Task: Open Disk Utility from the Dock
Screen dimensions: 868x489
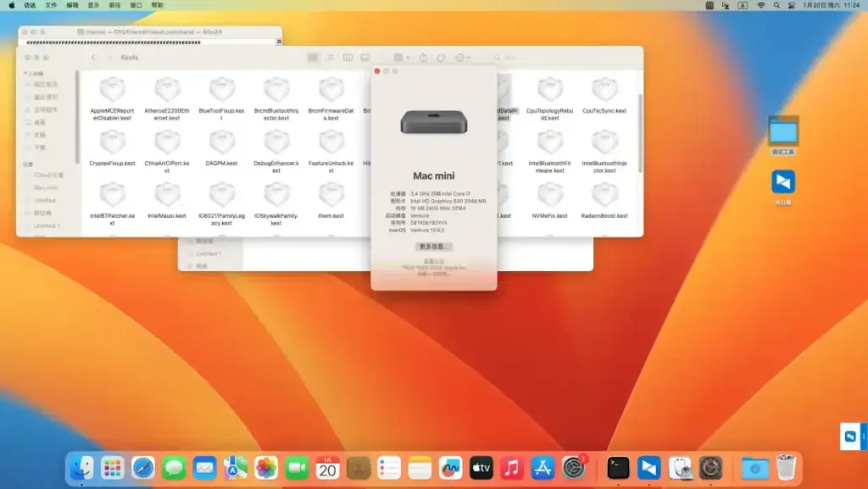Action: [x=680, y=469]
